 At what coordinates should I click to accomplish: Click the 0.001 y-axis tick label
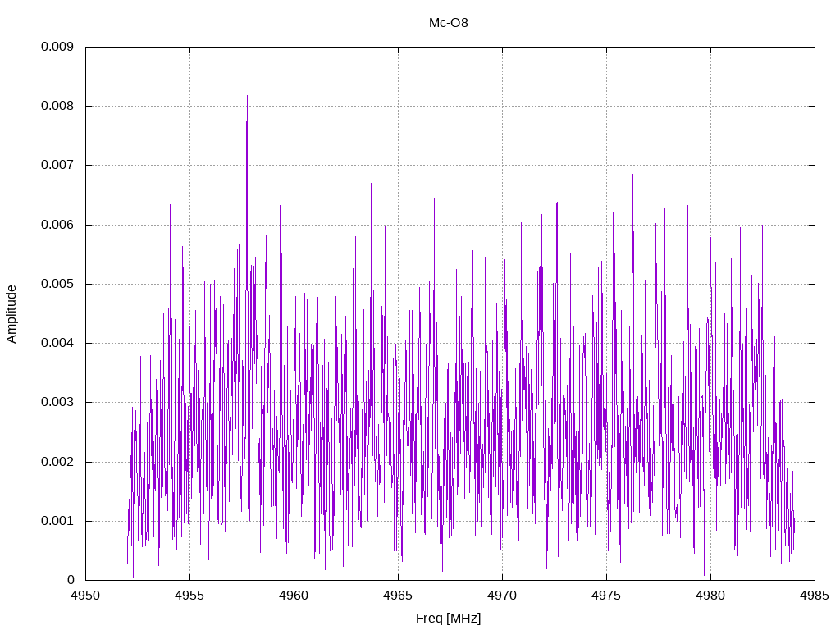point(57,521)
